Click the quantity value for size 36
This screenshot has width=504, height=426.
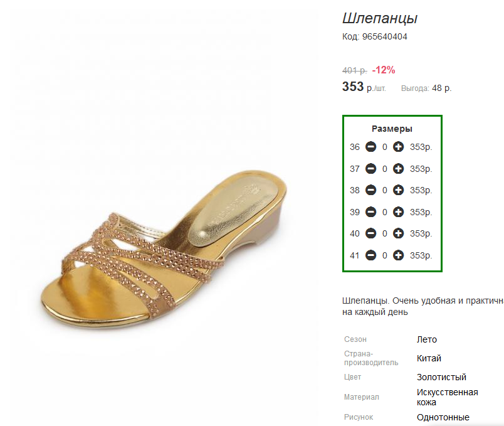[385, 147]
